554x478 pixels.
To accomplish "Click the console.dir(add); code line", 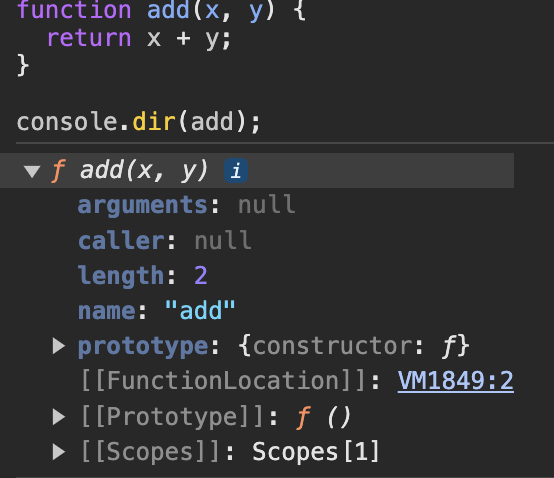I will click(x=138, y=122).
